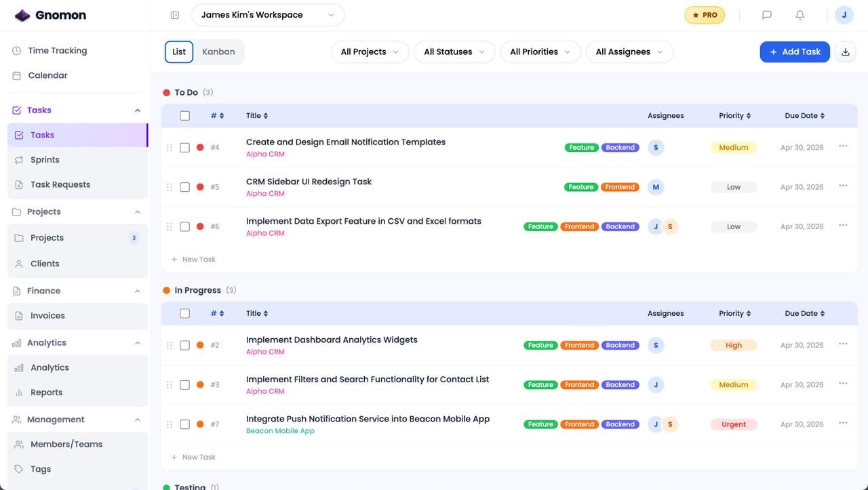
Task: Toggle the sidebar collapse icon
Action: coord(175,15)
